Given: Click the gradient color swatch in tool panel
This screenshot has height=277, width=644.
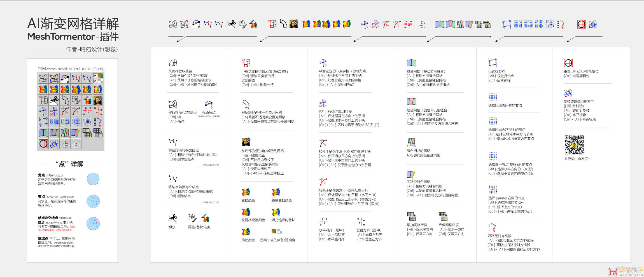Looking at the screenshot, I should pos(101,76).
